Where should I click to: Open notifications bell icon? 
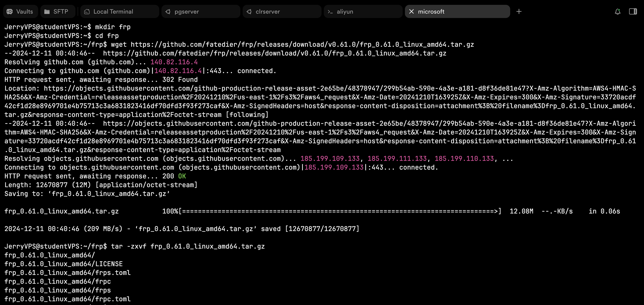point(617,11)
